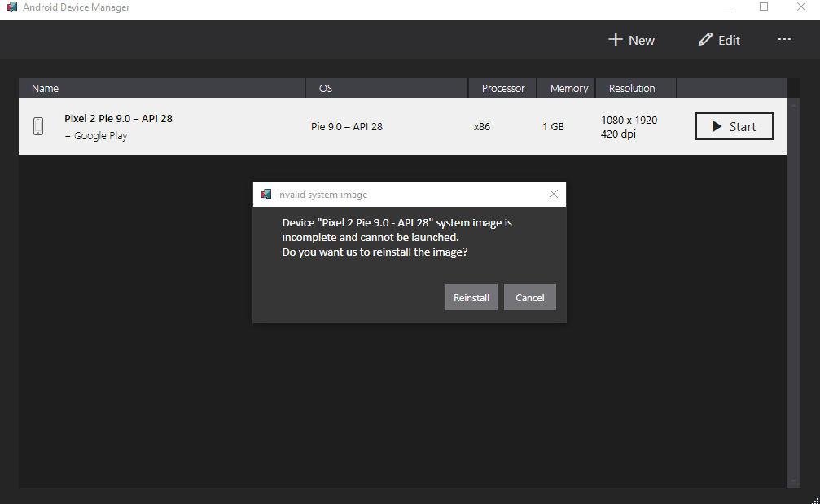Screen dimensions: 820x504
Task: Open the Edit command in the toolbar
Action: click(719, 39)
